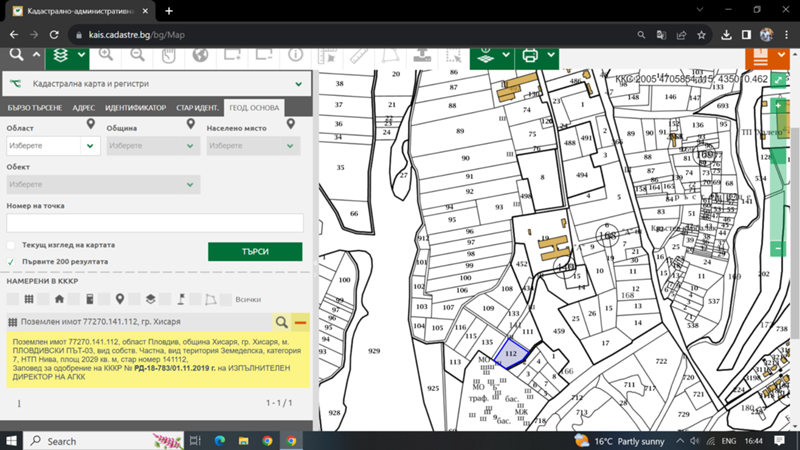Activate the pan hand tool
Screen dimensions: 800x450
[x=169, y=55]
